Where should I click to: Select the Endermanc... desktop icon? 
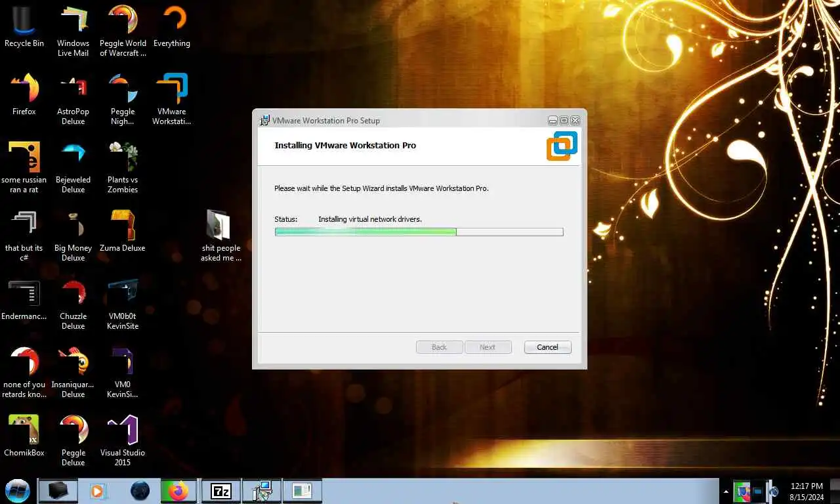(24, 299)
